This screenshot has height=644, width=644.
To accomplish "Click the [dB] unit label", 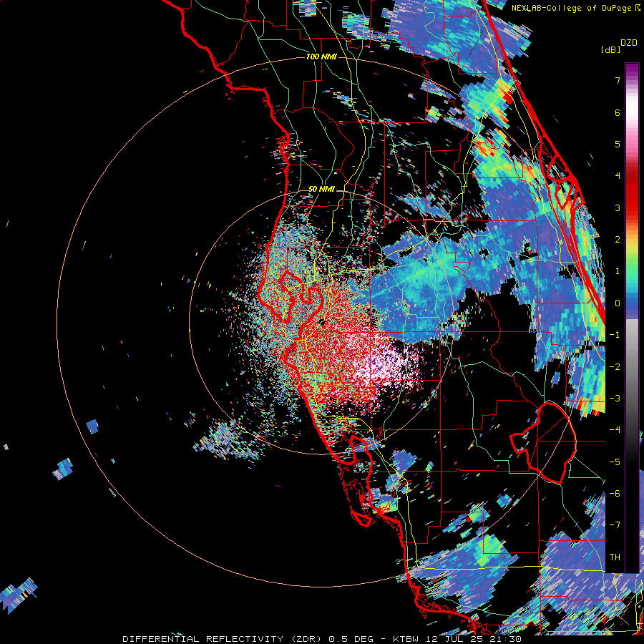I will [610, 49].
